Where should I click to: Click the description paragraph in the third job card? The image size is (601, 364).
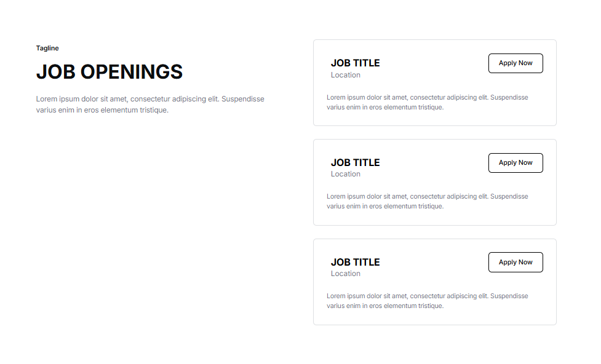[x=427, y=301]
